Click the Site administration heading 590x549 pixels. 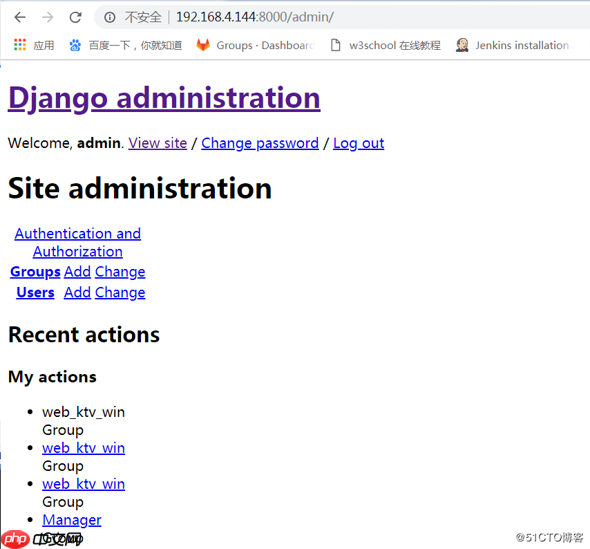[x=140, y=188]
